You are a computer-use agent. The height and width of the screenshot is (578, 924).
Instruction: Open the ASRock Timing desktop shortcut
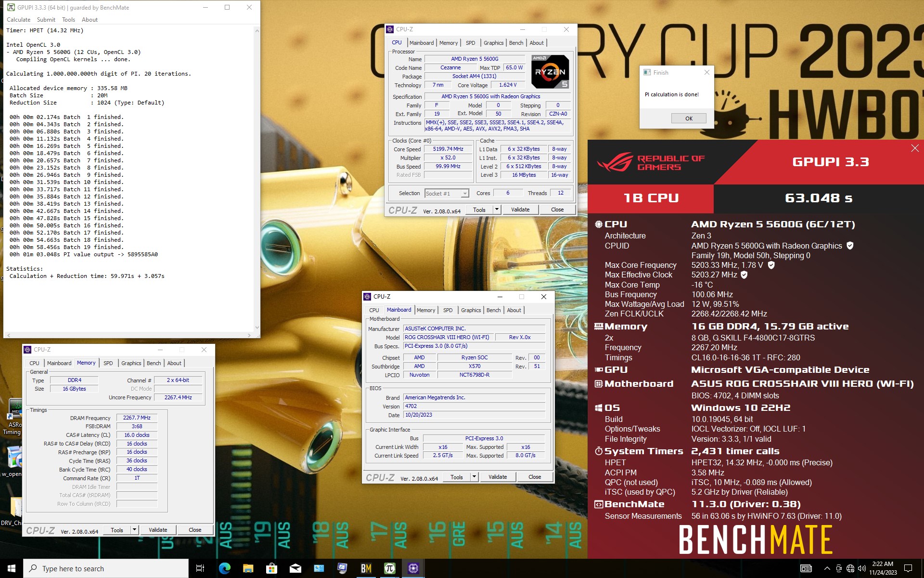[13, 417]
